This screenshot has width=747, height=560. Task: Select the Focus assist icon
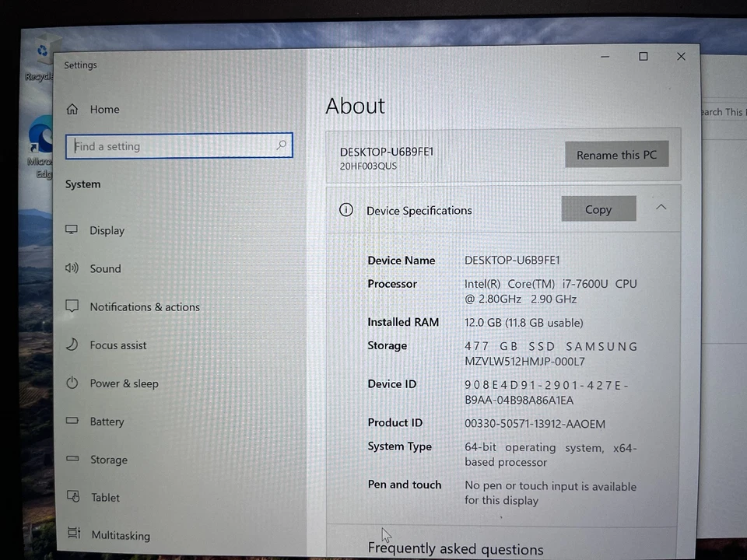[x=72, y=345]
